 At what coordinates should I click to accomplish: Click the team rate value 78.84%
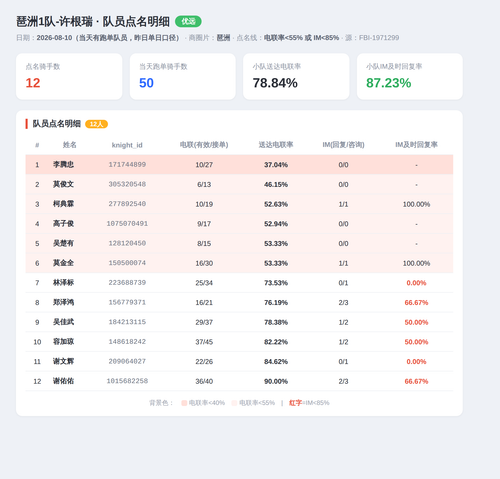point(275,83)
